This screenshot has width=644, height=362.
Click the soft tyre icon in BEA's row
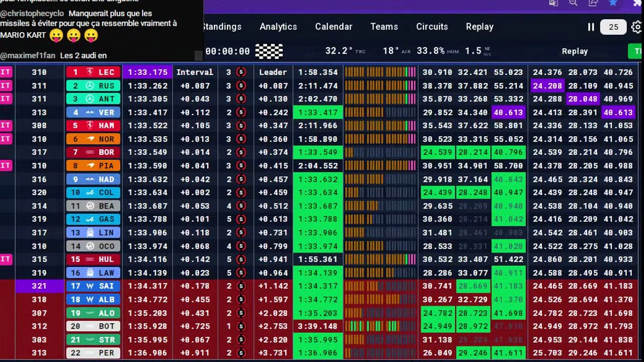point(241,206)
